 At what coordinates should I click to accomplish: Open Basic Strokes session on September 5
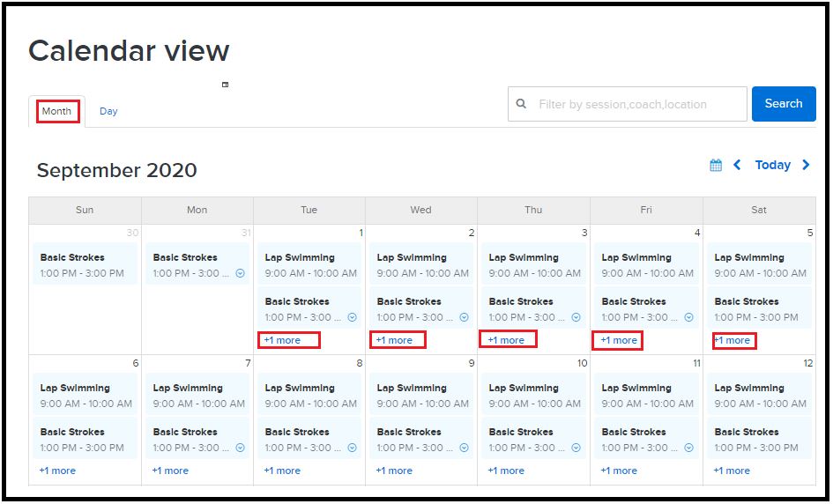(760, 308)
